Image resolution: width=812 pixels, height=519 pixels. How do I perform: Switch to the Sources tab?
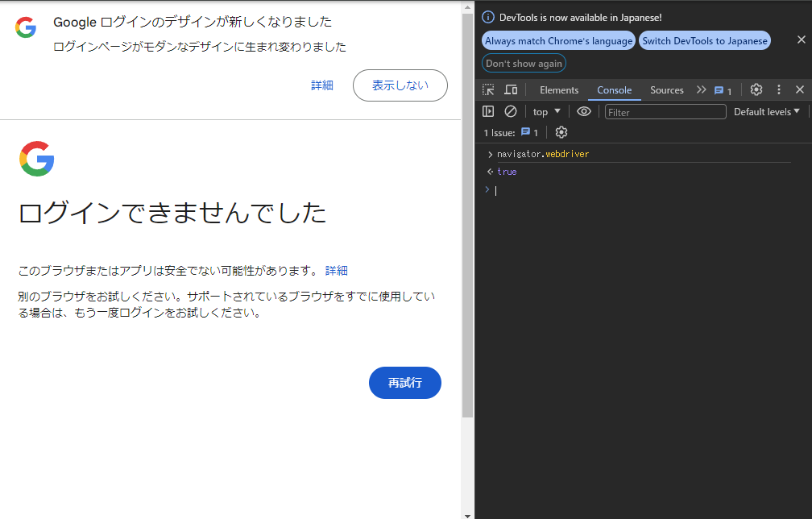pos(666,90)
